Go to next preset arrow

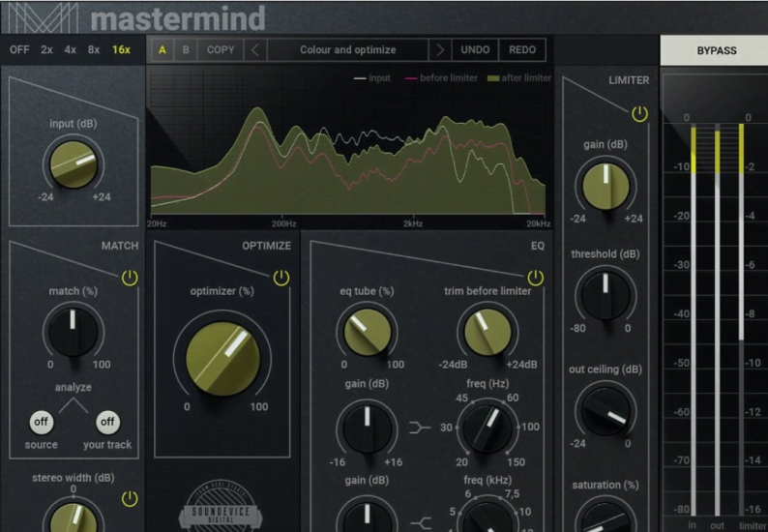tap(440, 50)
